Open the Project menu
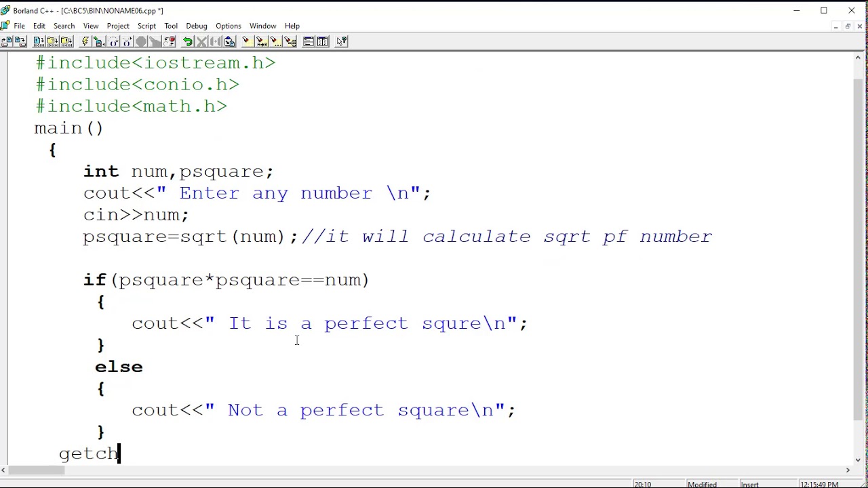Screen dimensions: 868x488 pyautogui.click(x=118, y=26)
